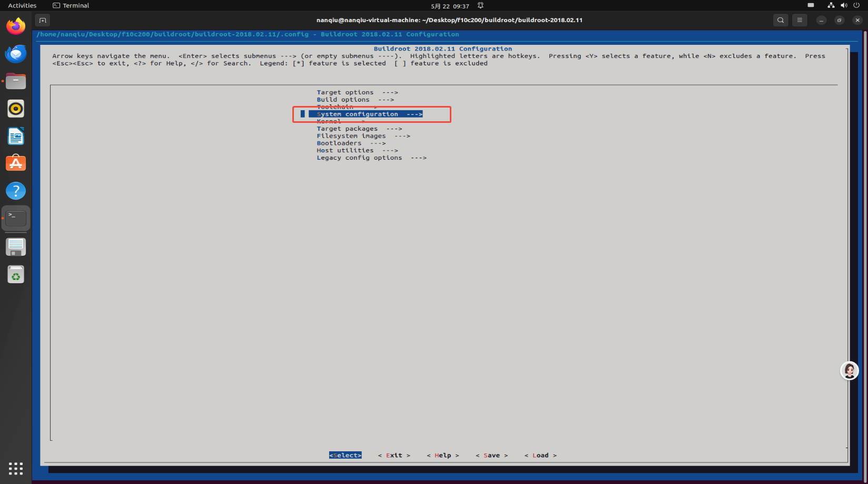Click the power icon in top bar
The image size is (868, 484).
coord(856,5)
